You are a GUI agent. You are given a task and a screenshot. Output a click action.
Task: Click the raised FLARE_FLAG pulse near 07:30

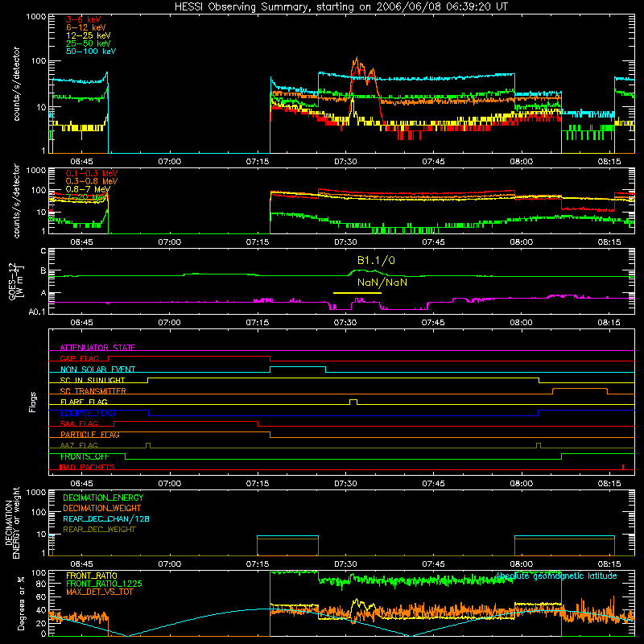[353, 402]
